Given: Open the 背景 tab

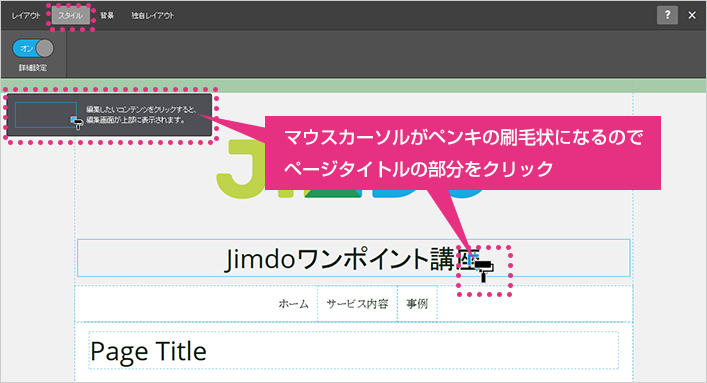Looking at the screenshot, I should [107, 16].
